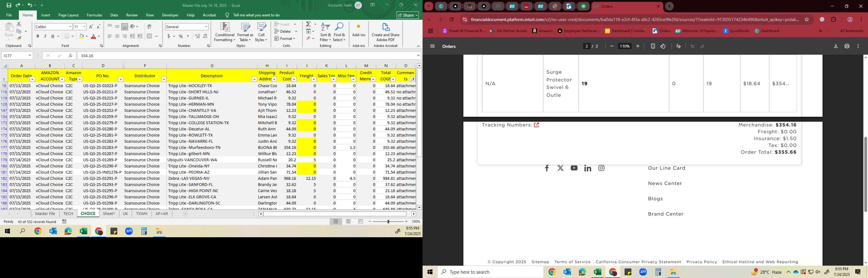Click the Delete cells button
The image size is (868, 278).
(x=285, y=31)
